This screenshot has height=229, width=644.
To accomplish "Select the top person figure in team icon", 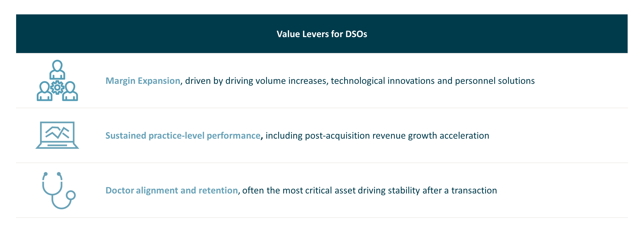I will pos(57,69).
